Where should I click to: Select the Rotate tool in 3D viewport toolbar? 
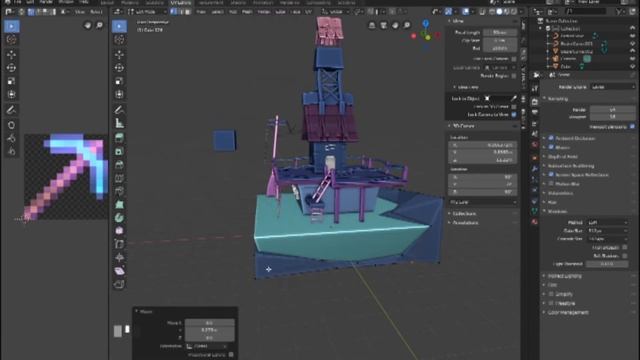[x=119, y=68]
